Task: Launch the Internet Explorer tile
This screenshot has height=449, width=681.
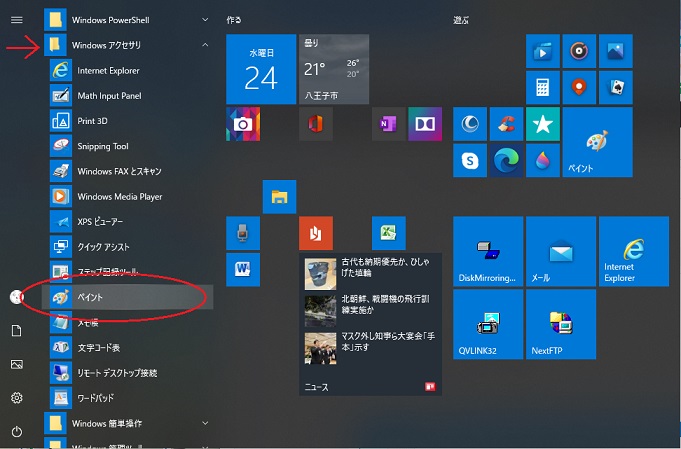Action: (x=634, y=251)
